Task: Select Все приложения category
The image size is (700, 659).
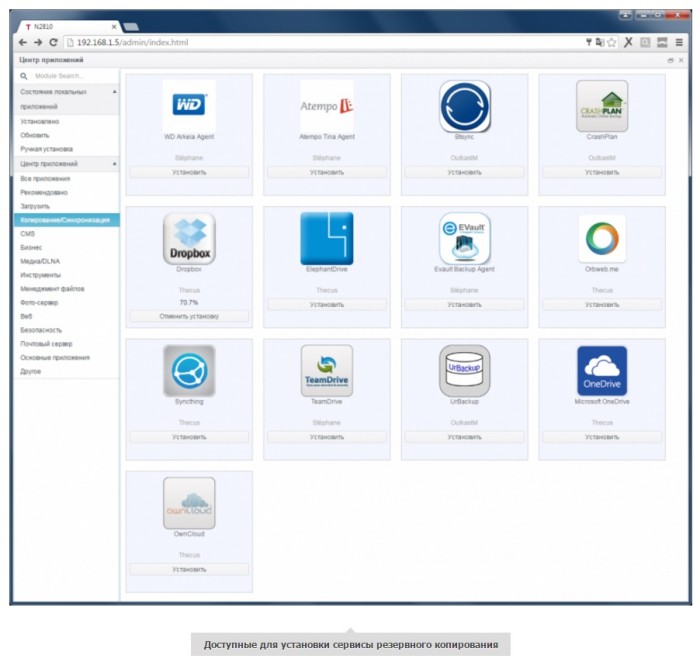Action: coord(45,179)
